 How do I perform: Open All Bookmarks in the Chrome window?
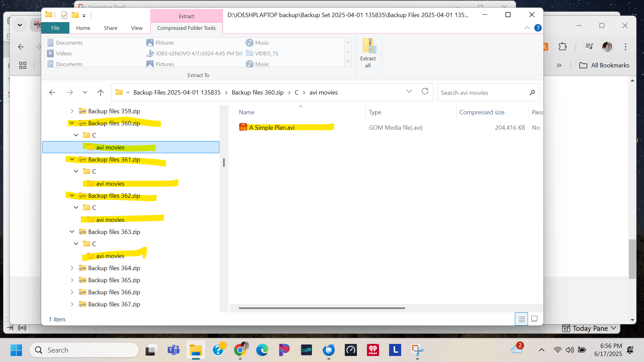pyautogui.click(x=604, y=65)
